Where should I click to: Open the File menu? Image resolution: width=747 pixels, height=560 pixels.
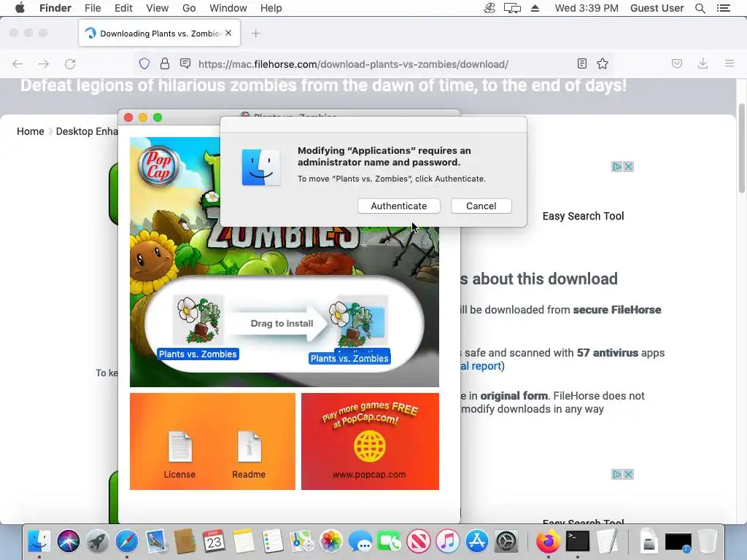(93, 8)
